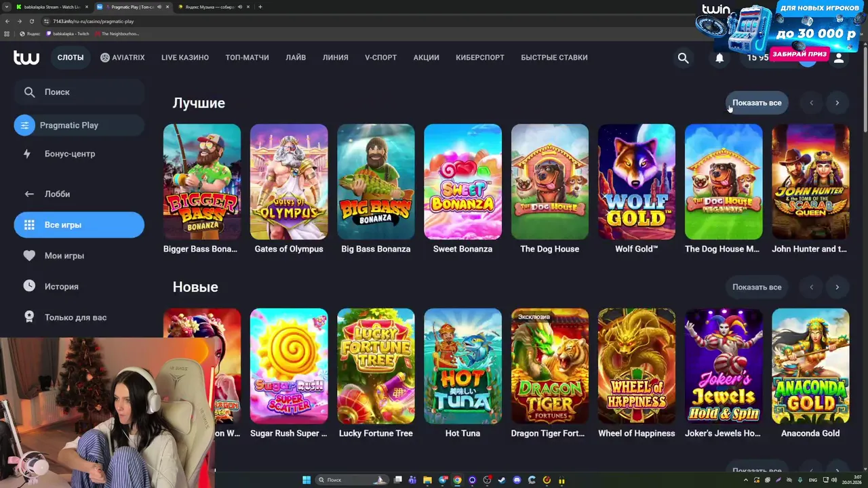
Task: Open the Pragmatic Play provider filter
Action: coord(79,125)
